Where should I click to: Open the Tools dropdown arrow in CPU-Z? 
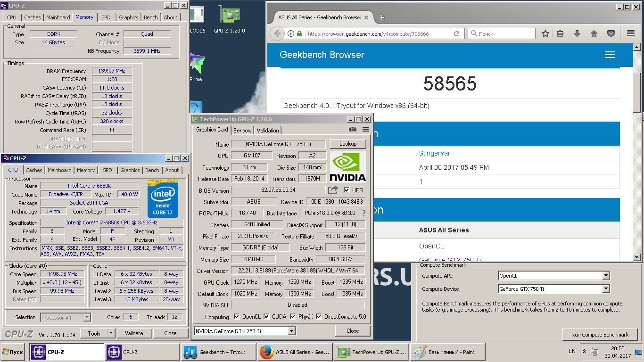[x=111, y=333]
